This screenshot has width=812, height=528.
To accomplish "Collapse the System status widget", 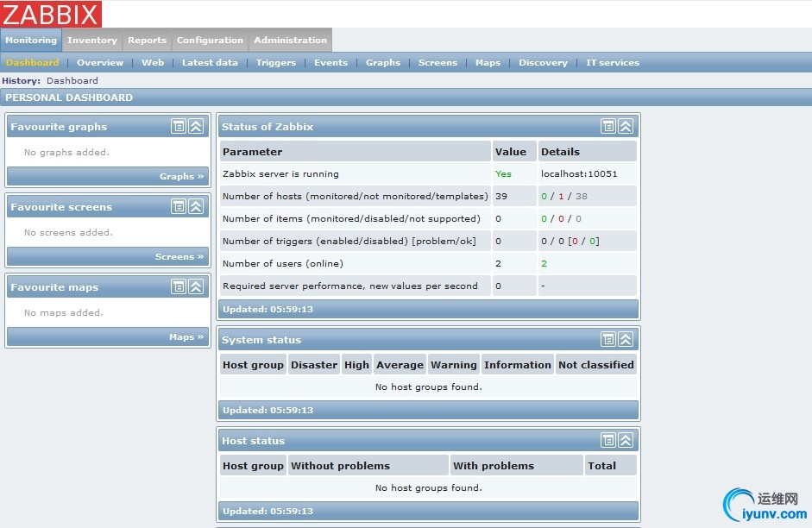I will tap(626, 340).
